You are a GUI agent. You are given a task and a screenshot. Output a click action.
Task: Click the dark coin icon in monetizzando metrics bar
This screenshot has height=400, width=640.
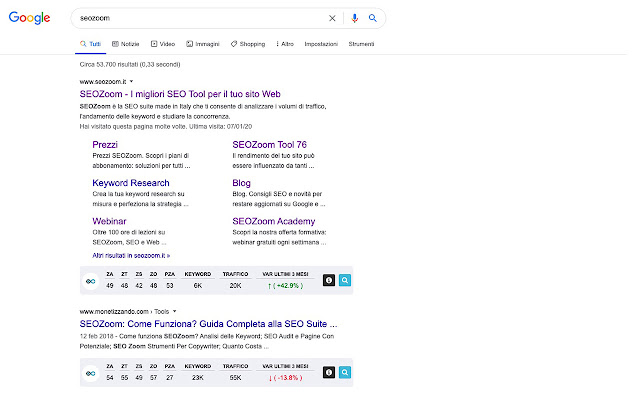click(x=329, y=372)
